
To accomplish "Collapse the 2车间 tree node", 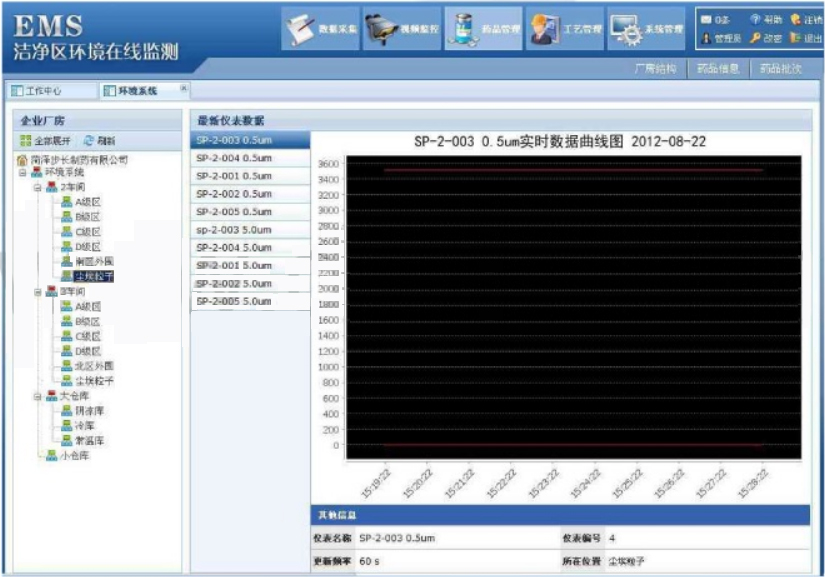I will [x=38, y=187].
